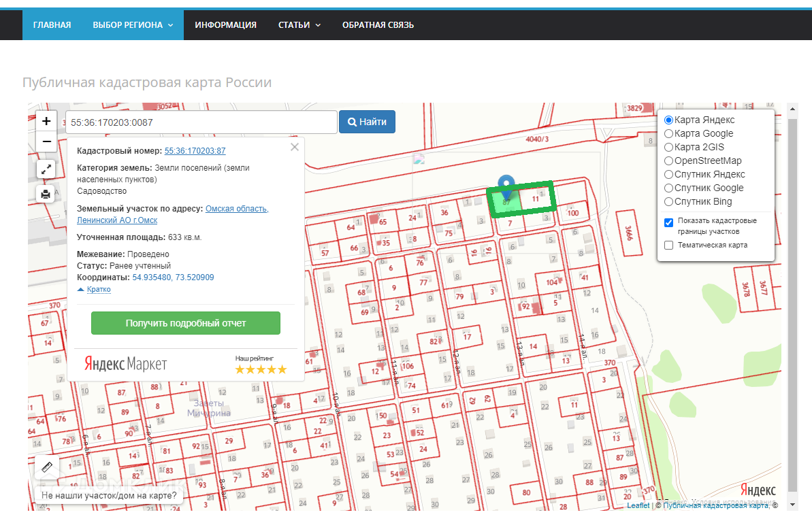Click Не нашли участок/дом на карте?

pyautogui.click(x=109, y=496)
